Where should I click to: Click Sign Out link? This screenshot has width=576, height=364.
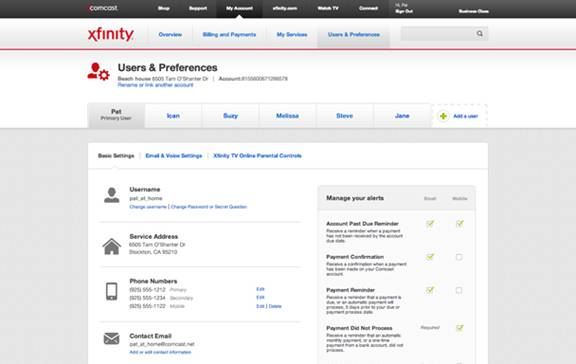pos(404,11)
